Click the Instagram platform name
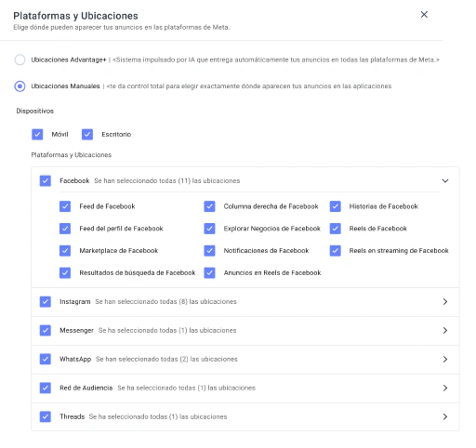This screenshot has height=448, width=476. 75,302
